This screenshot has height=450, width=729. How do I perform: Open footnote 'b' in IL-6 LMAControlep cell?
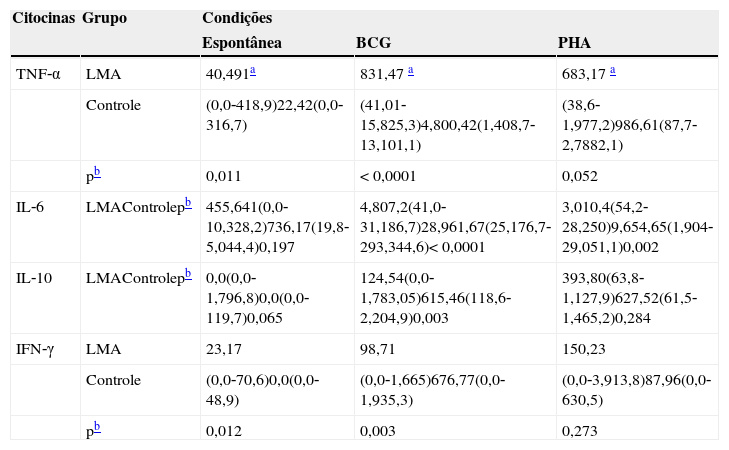click(187, 204)
